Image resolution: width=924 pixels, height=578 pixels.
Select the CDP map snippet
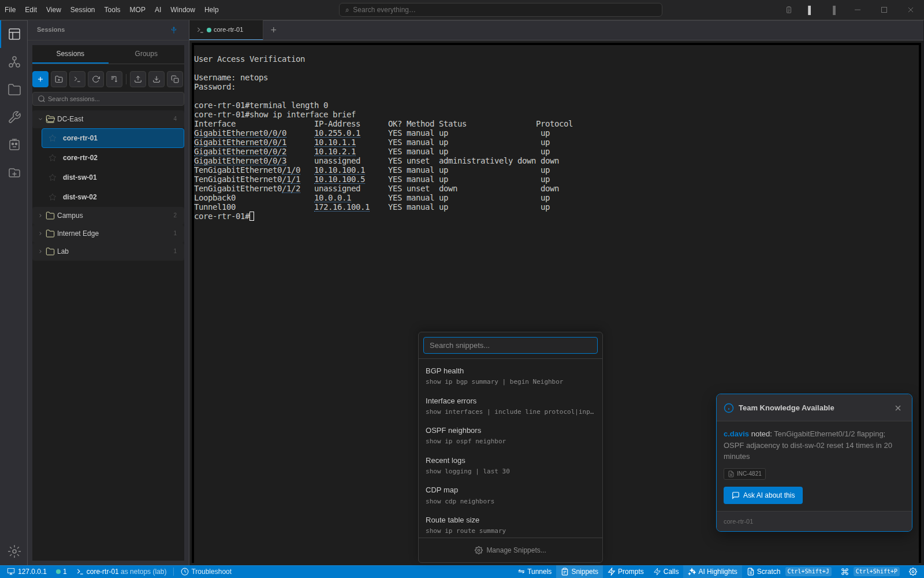pyautogui.click(x=511, y=495)
